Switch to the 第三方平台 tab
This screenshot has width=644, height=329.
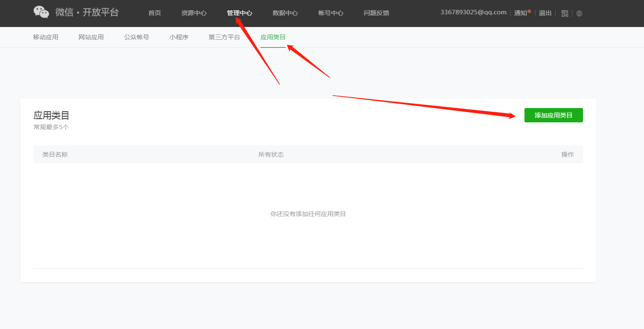[x=224, y=37]
